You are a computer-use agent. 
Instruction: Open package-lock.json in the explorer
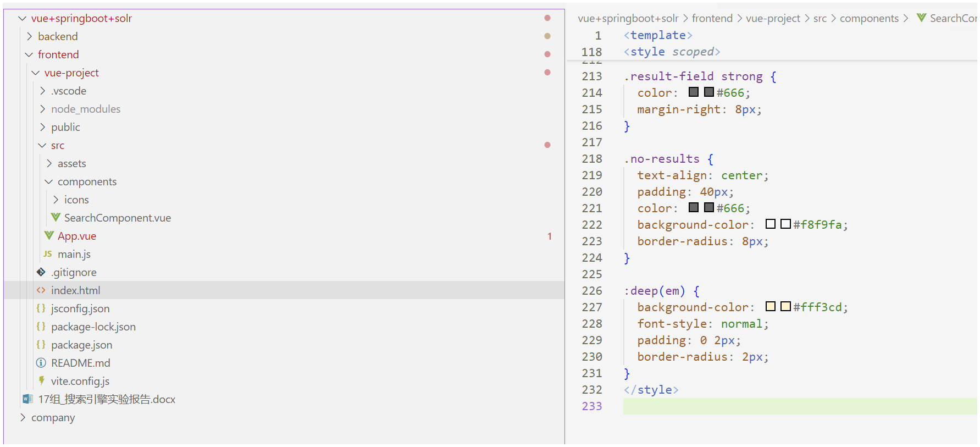[x=93, y=327]
